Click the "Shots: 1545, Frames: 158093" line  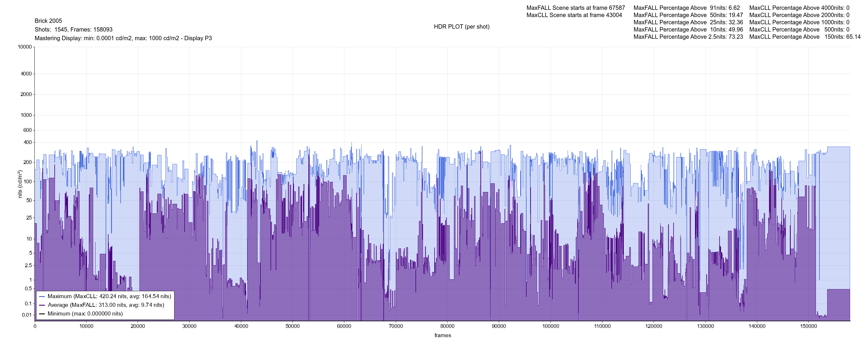click(x=73, y=30)
